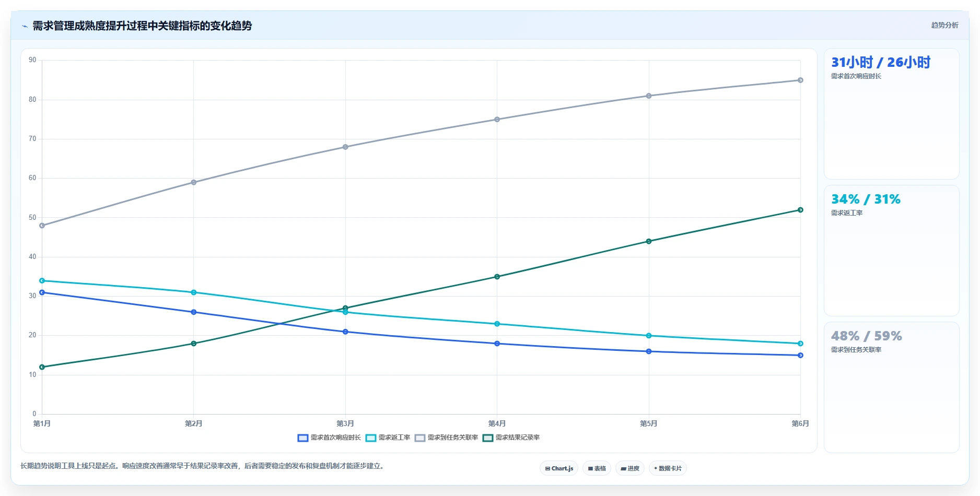Select the 第2月 point on 需求结果记录率 line
Image resolution: width=980 pixels, height=496 pixels.
tap(194, 344)
